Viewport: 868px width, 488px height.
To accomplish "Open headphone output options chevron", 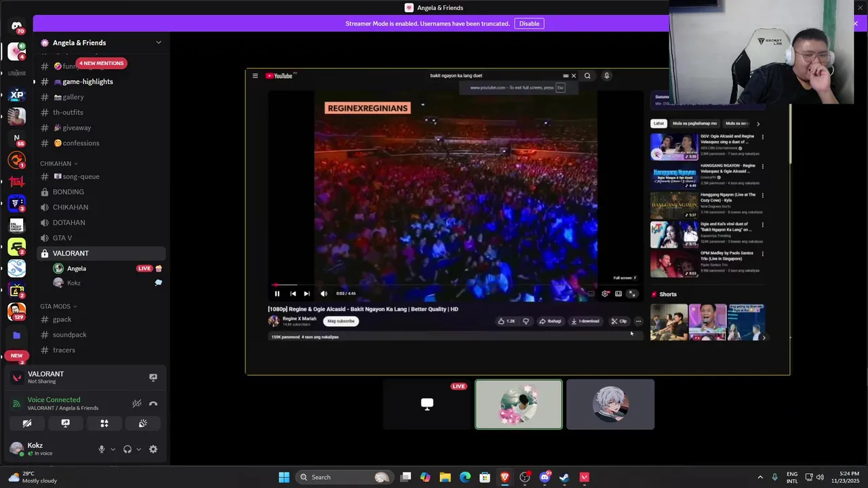I will click(138, 449).
